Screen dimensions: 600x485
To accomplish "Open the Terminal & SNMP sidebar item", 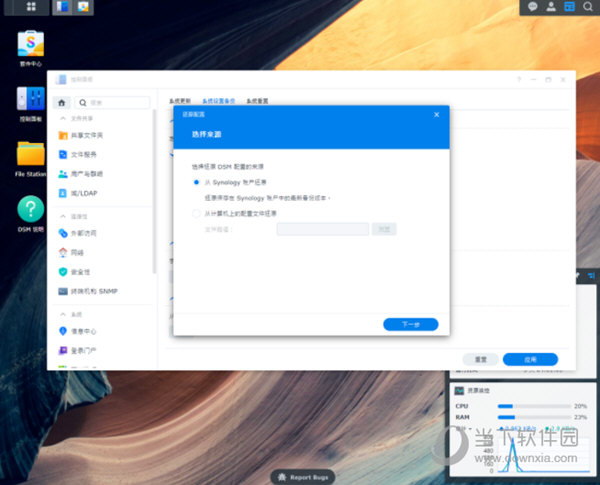I will [x=88, y=291].
